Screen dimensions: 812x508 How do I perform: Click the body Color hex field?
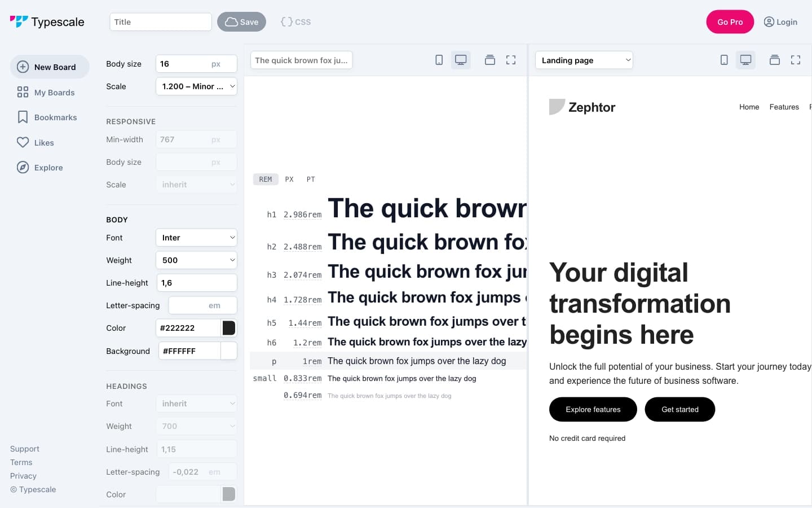pos(188,328)
